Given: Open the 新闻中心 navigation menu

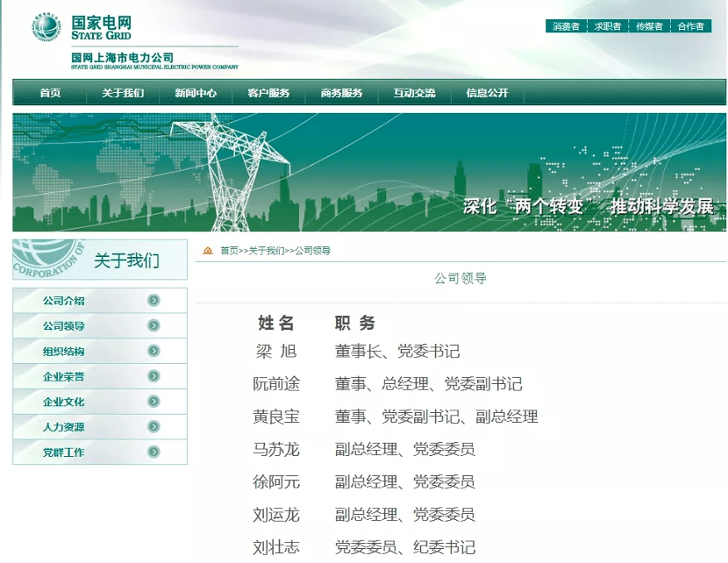Looking at the screenshot, I should pos(196,93).
